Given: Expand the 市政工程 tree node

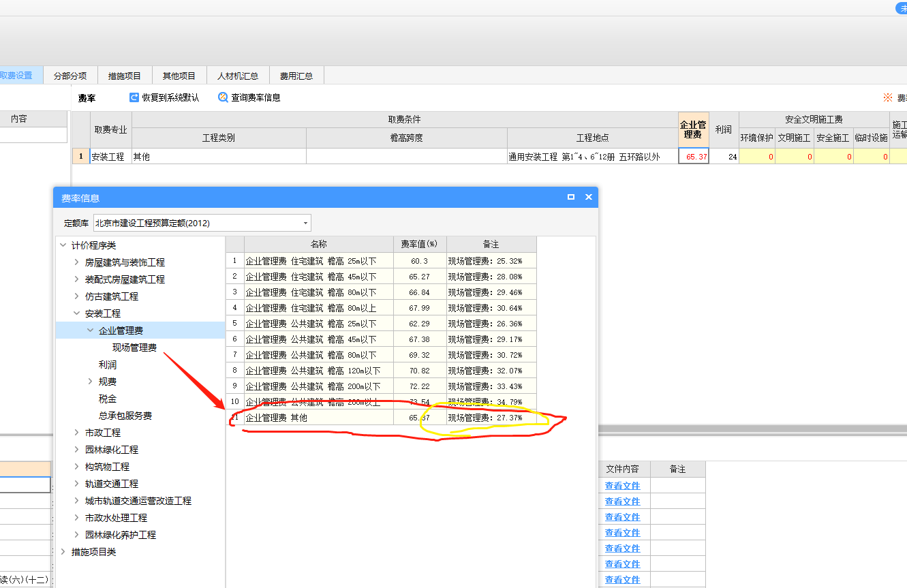Looking at the screenshot, I should pyautogui.click(x=76, y=433).
